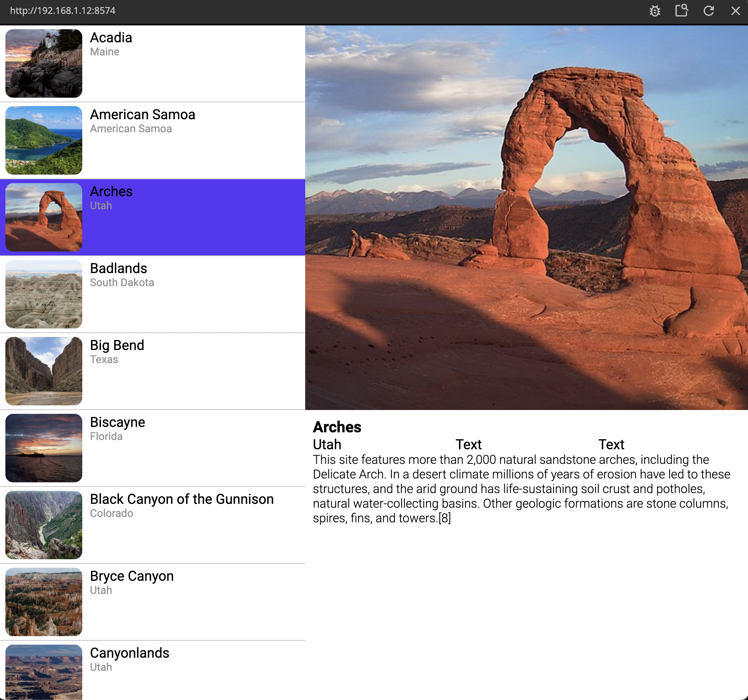The height and width of the screenshot is (700, 748).
Task: Click the highlighted Arches list item
Action: point(153,217)
